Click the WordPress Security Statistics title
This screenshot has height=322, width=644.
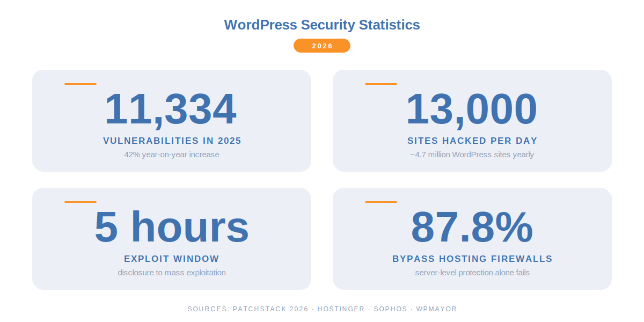click(x=322, y=25)
